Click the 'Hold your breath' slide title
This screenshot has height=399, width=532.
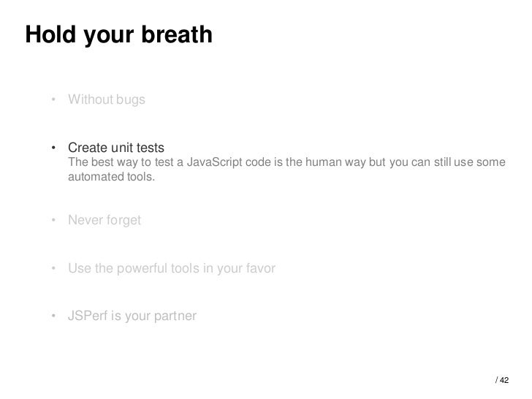(x=118, y=35)
